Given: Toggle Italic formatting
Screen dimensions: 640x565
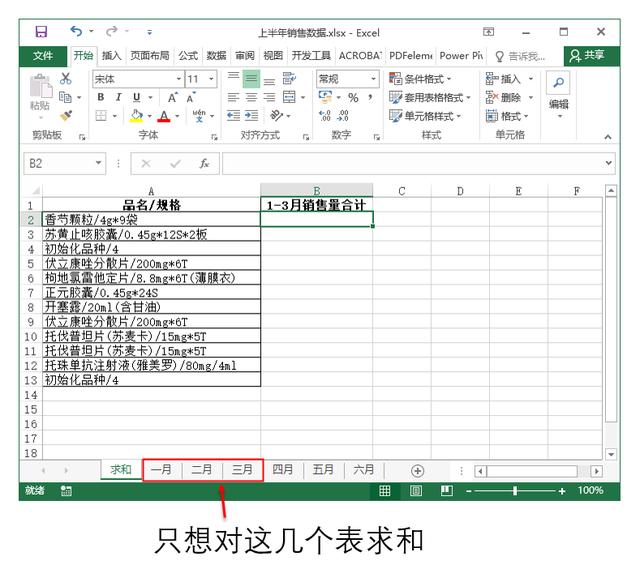Looking at the screenshot, I should click(x=118, y=97).
